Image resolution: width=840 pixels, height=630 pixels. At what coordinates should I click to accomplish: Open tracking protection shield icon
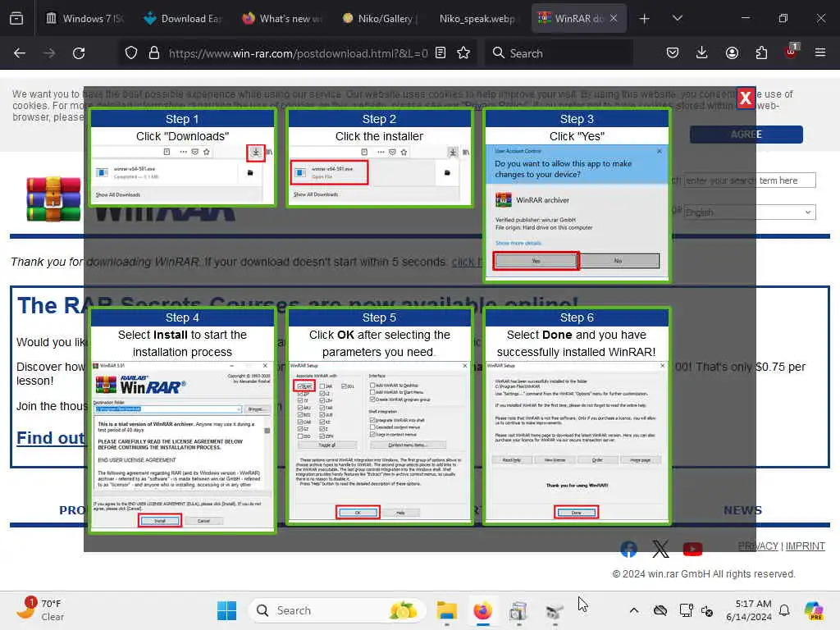[131, 53]
